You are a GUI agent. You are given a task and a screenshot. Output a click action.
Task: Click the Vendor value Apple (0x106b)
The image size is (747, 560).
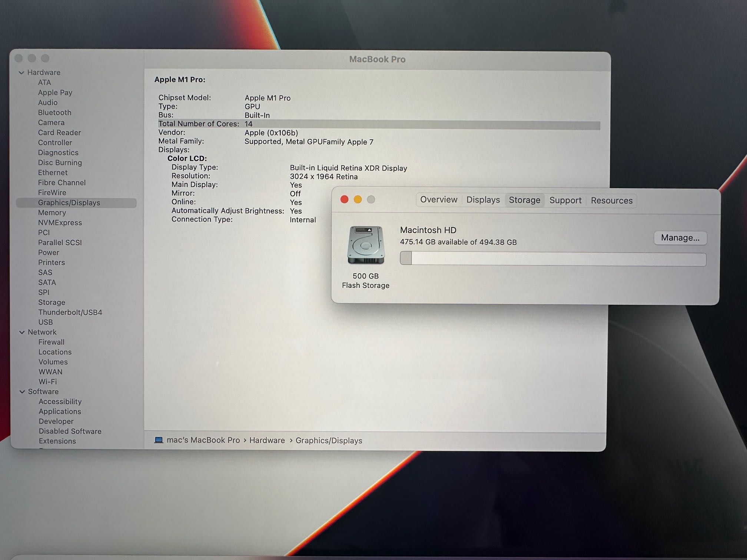(271, 133)
